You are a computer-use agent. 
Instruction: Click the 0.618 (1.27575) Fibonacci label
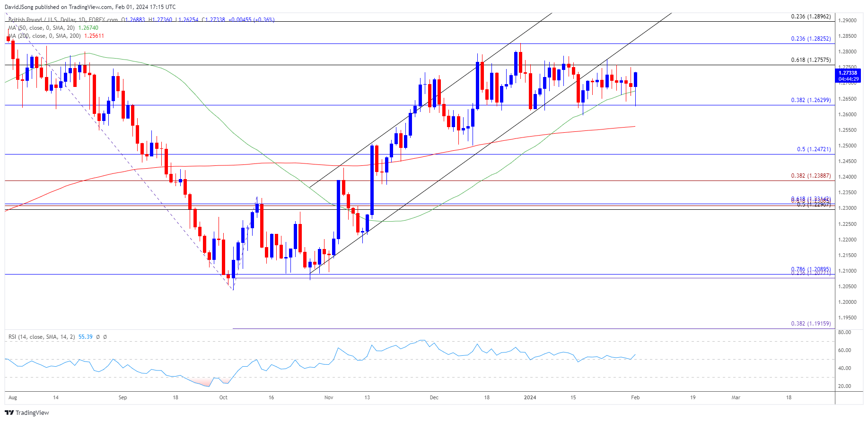coord(811,60)
